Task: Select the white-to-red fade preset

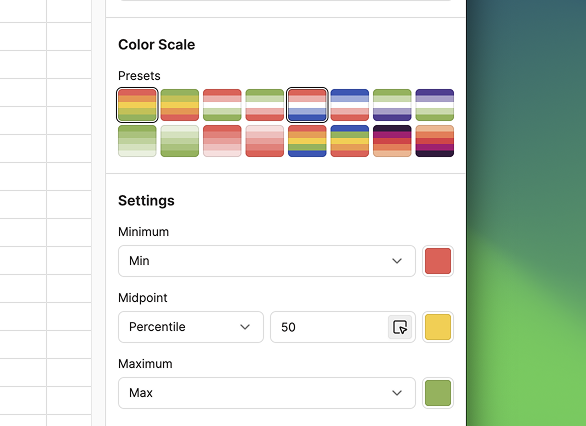Action: click(265, 141)
